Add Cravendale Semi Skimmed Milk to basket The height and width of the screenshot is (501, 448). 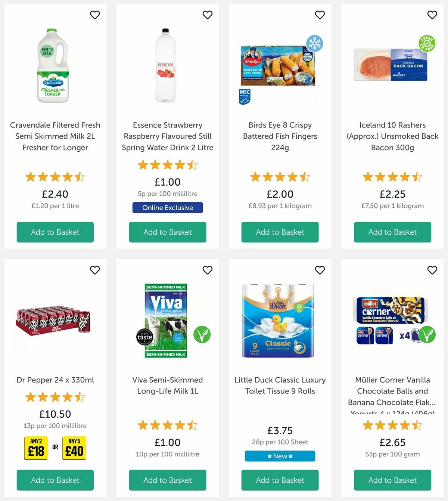pyautogui.click(x=55, y=232)
